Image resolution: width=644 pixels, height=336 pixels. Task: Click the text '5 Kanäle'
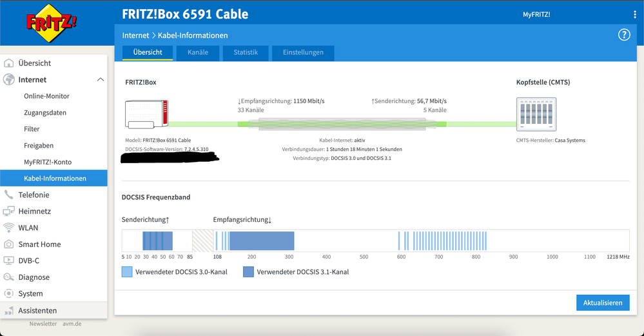click(435, 110)
